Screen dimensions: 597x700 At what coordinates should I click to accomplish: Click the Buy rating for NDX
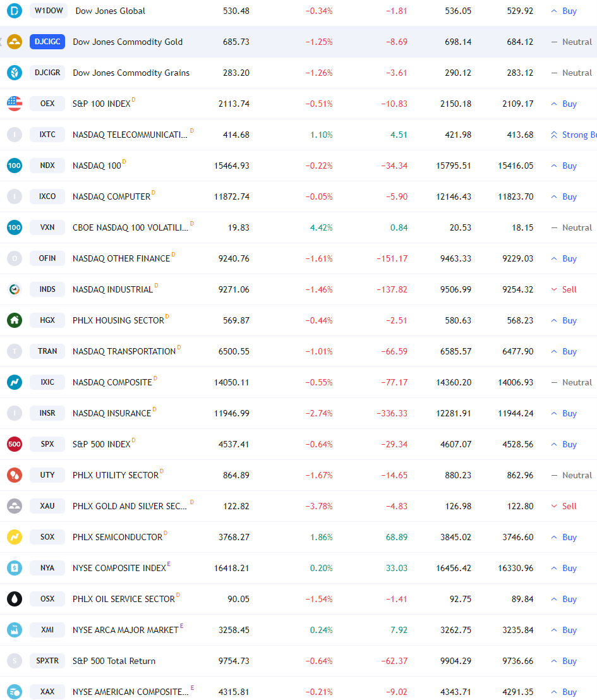click(564, 166)
